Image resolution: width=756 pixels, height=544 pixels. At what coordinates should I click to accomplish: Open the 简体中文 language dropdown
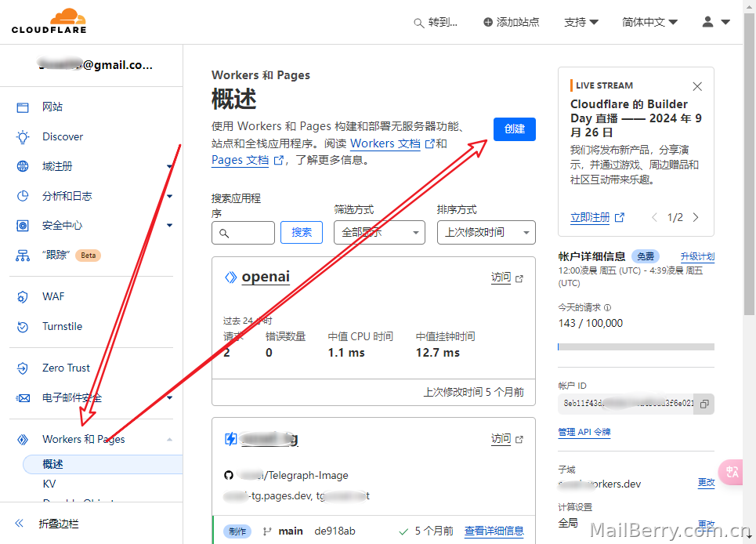coord(649,22)
